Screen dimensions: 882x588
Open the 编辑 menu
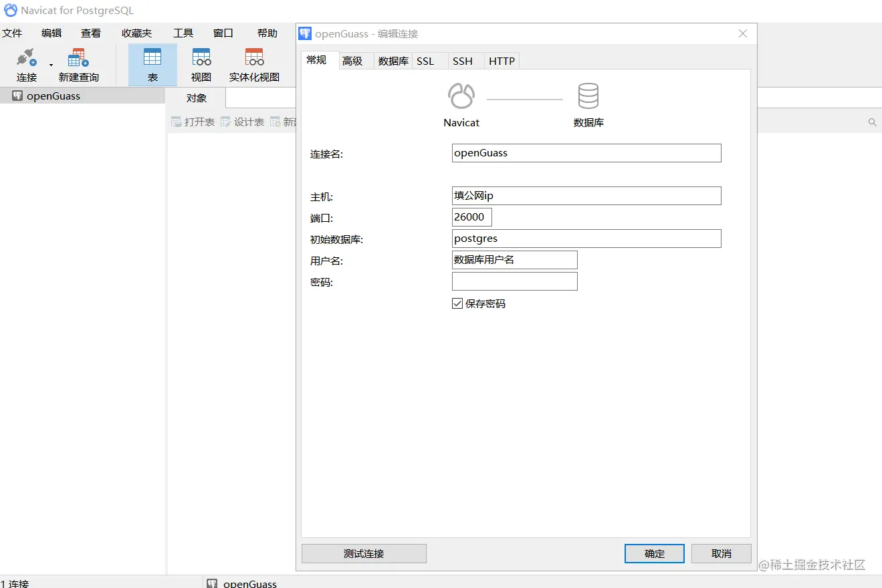[51, 33]
